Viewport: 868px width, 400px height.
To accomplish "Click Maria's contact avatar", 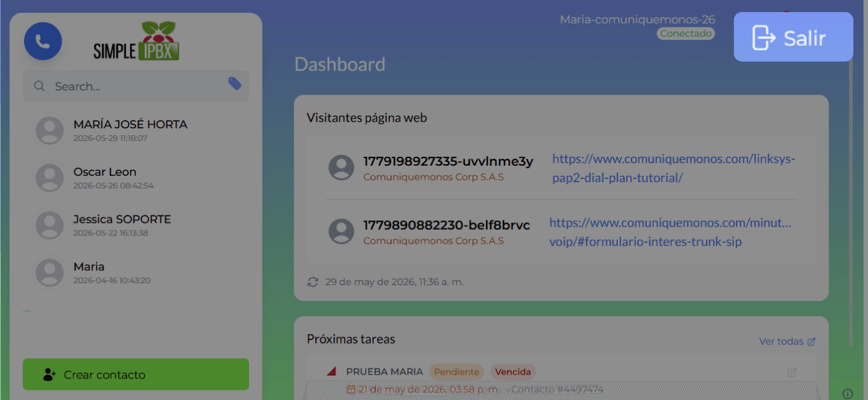I will (49, 272).
